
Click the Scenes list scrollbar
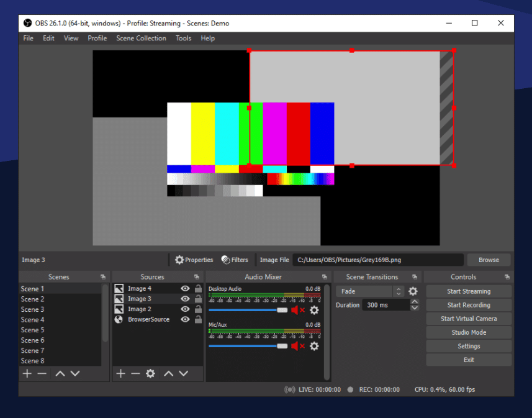[105, 313]
